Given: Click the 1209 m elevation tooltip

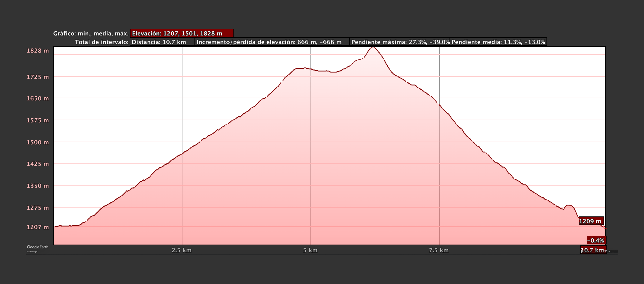Looking at the screenshot, I should (591, 221).
